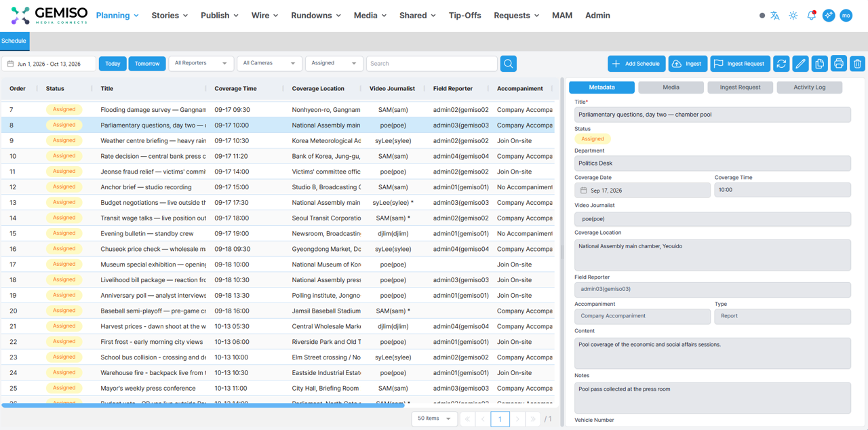
Task: Go to first page arrow
Action: (x=467, y=419)
